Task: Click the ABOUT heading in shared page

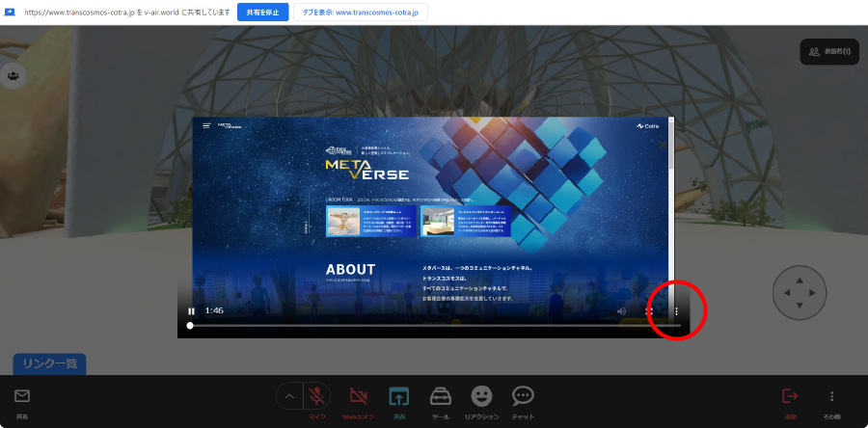Action: [350, 270]
